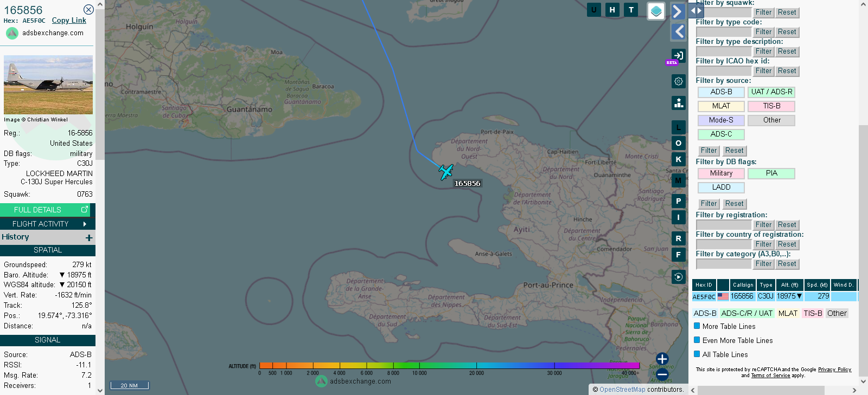The width and height of the screenshot is (868, 395).
Task: Open FULL DETAILS for the aircraft
Action: (x=45, y=210)
